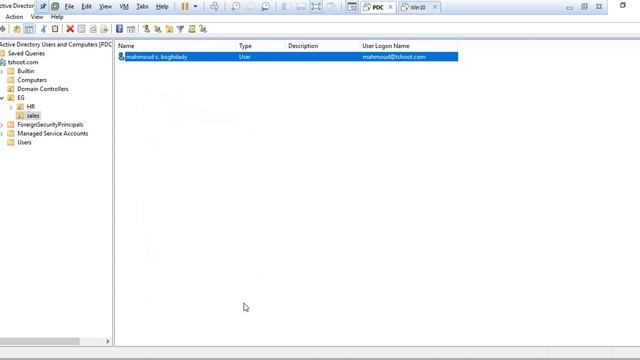Open the VMware Help menu

pos(162,7)
